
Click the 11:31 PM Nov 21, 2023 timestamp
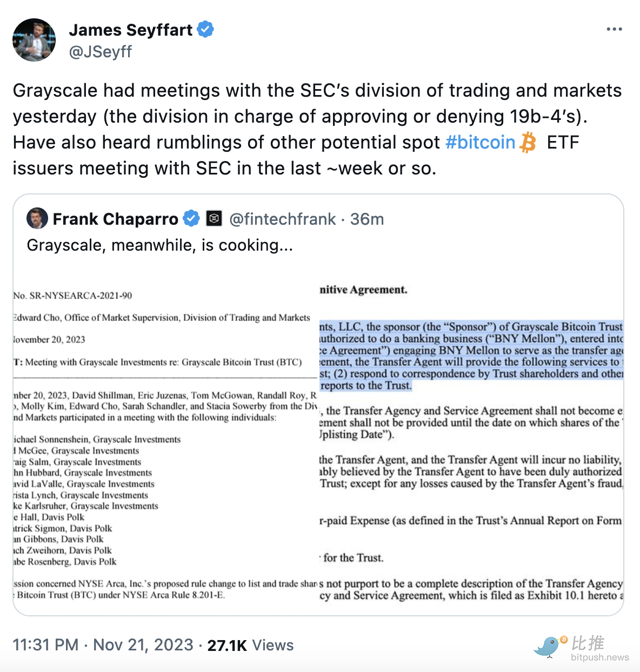[103, 645]
